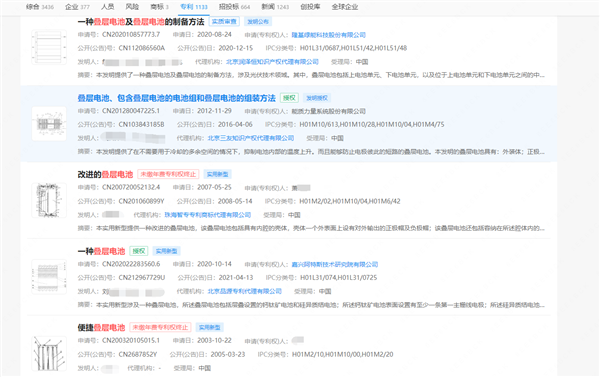Click publication date 2021-04-13
The width and height of the screenshot is (600, 377).
point(236,278)
